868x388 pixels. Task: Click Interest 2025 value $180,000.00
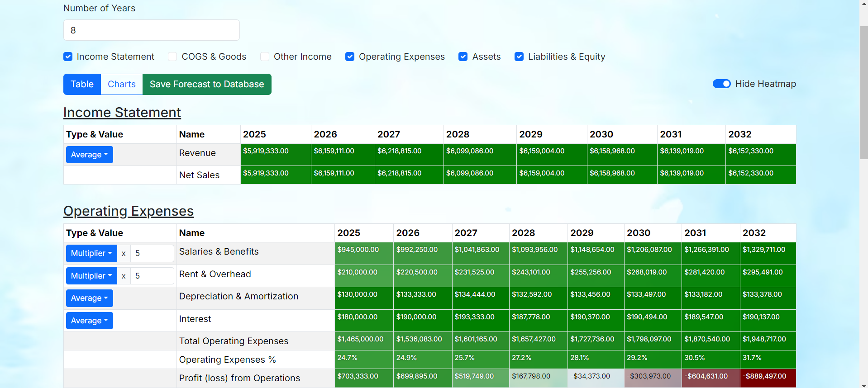click(364, 321)
